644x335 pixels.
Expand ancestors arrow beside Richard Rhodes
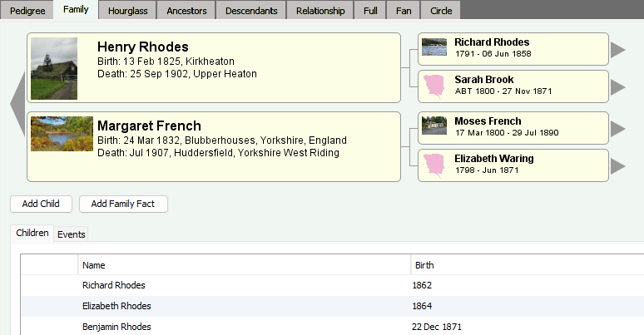[x=617, y=50]
